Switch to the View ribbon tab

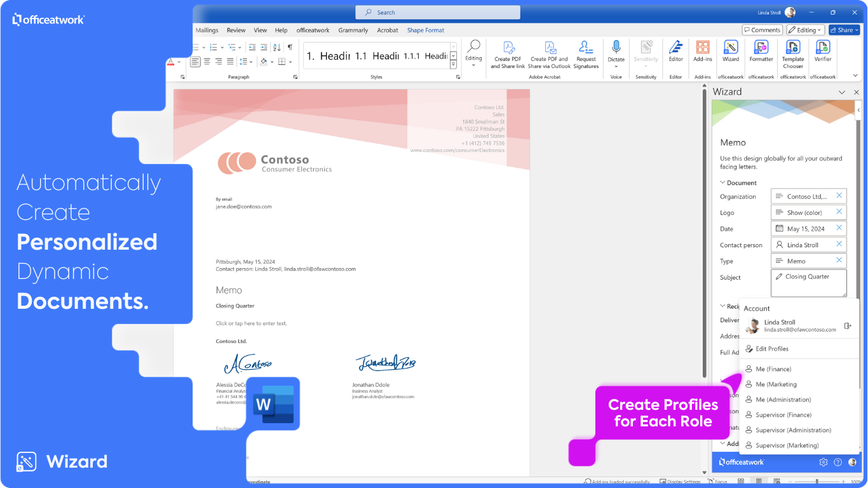(x=261, y=30)
